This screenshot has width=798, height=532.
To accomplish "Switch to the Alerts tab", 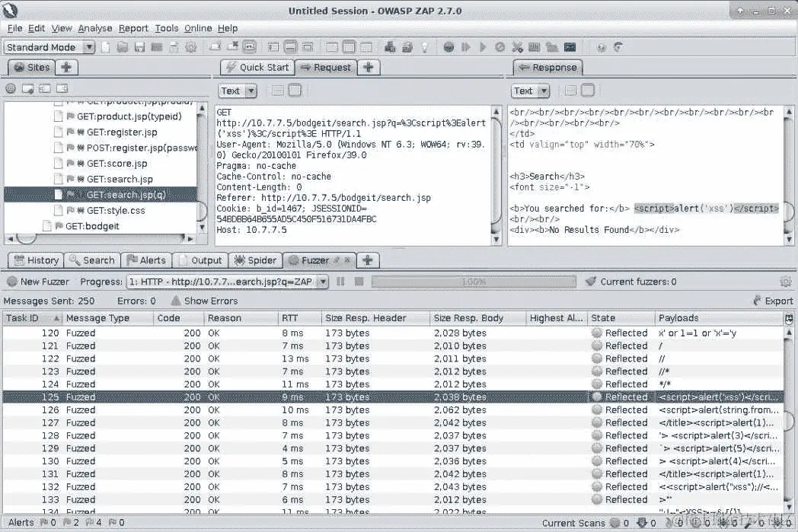I will click(x=146, y=260).
